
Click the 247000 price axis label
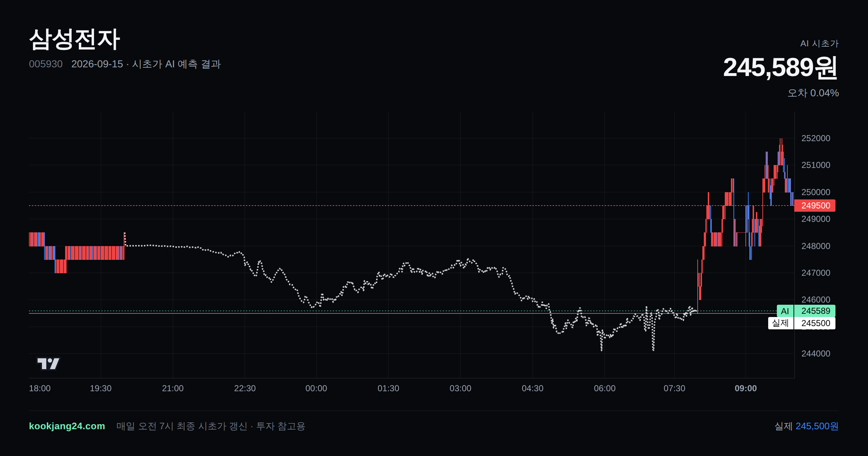[816, 273]
